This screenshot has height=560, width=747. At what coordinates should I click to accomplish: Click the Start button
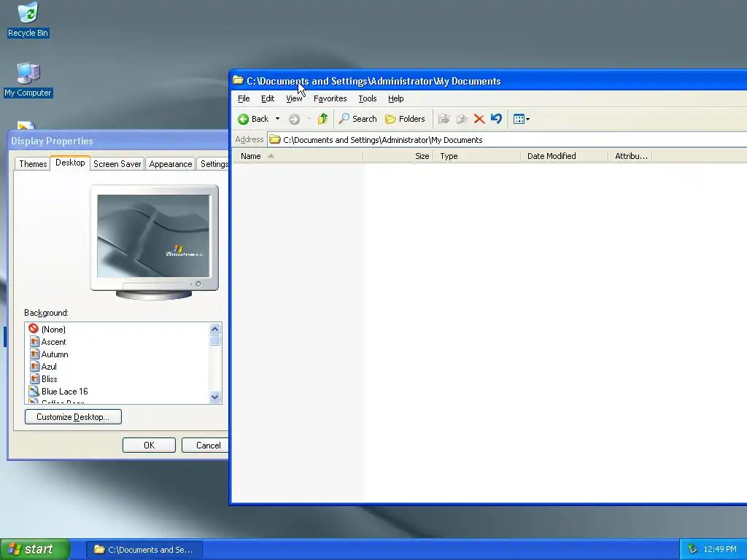click(35, 550)
